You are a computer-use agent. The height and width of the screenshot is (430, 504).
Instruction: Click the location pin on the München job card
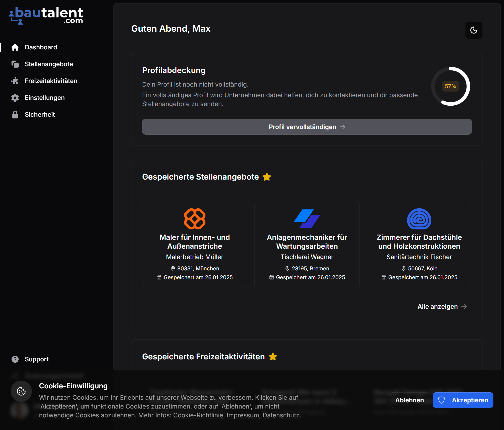pyautogui.click(x=173, y=268)
